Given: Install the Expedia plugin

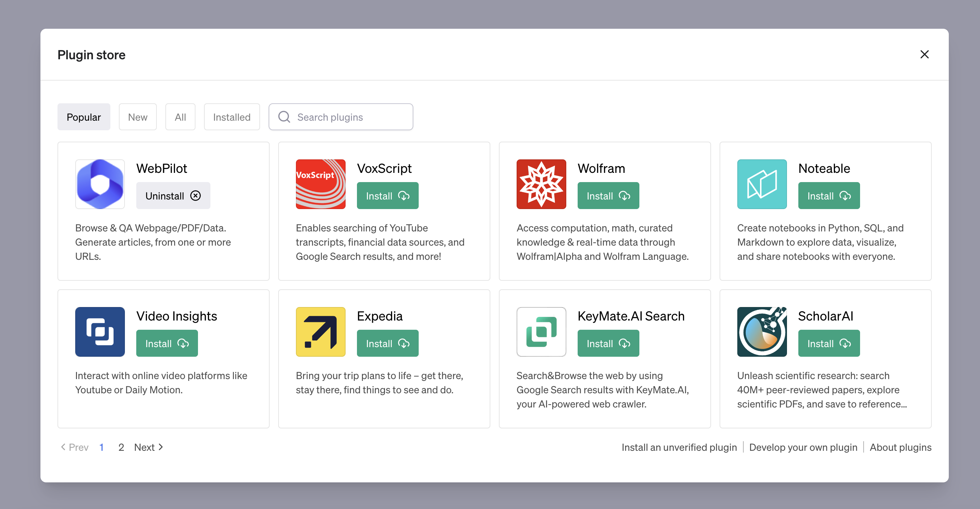Looking at the screenshot, I should pos(387,343).
